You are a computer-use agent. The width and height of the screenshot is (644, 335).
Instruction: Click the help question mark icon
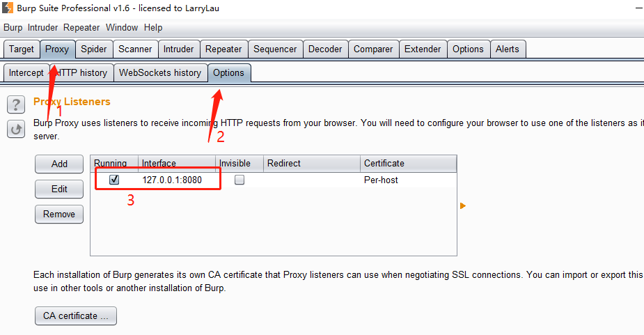point(16,105)
